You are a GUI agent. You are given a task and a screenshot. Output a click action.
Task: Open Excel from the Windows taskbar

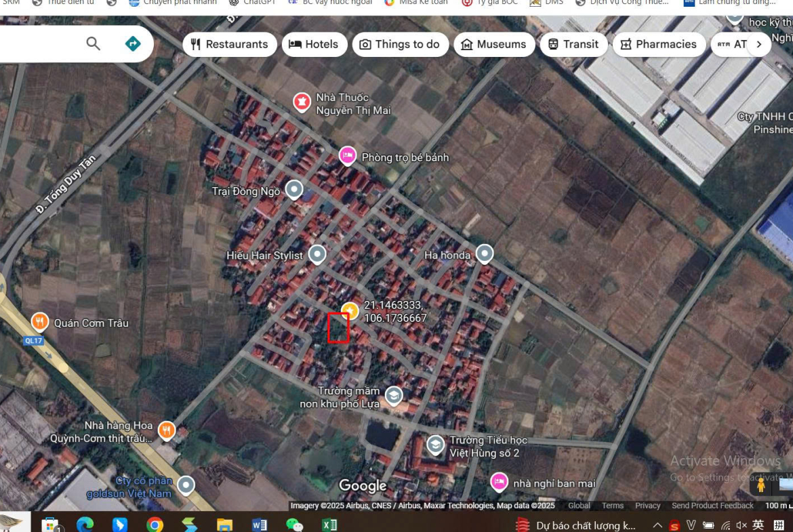pyautogui.click(x=329, y=525)
